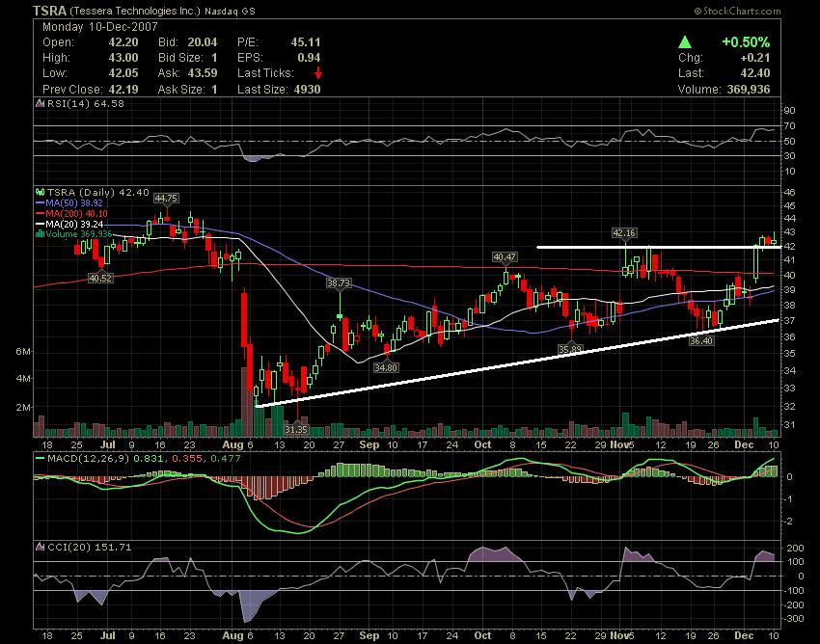The width and height of the screenshot is (820, 644).
Task: Click the 'Nasdaq GS' exchange label
Action: (230, 11)
